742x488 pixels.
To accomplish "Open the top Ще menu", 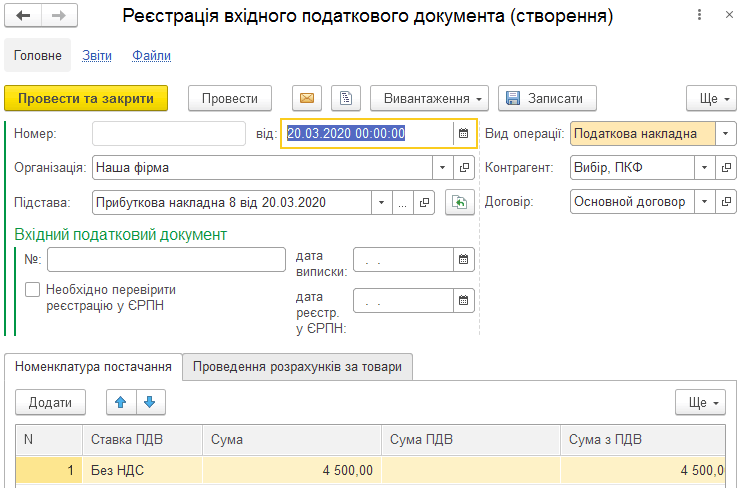I will 711,98.
